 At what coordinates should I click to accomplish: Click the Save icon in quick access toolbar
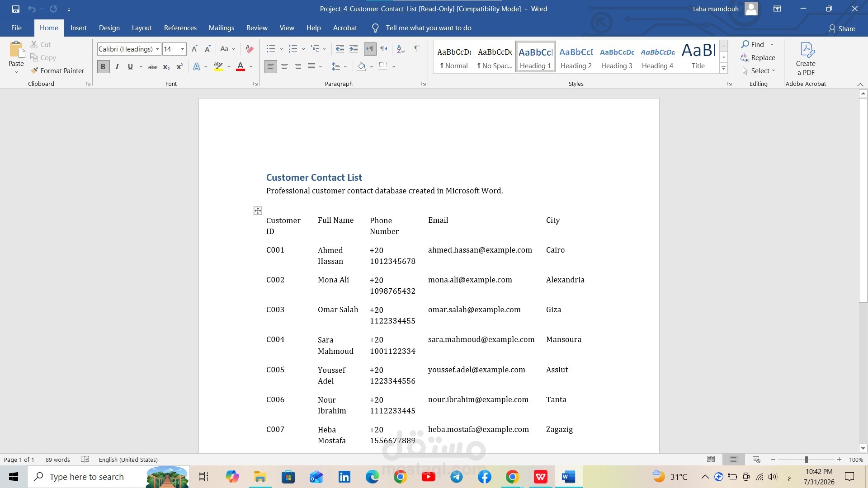point(16,9)
